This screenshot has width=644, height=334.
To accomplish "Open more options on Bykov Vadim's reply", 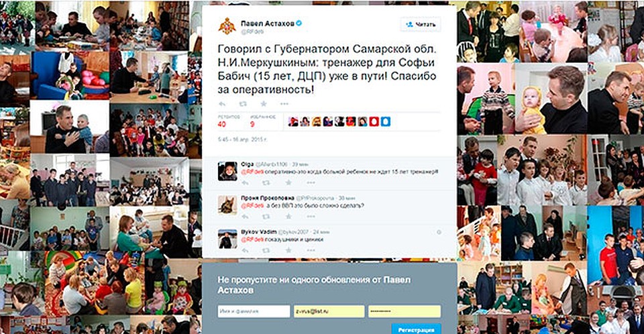I will point(311,249).
